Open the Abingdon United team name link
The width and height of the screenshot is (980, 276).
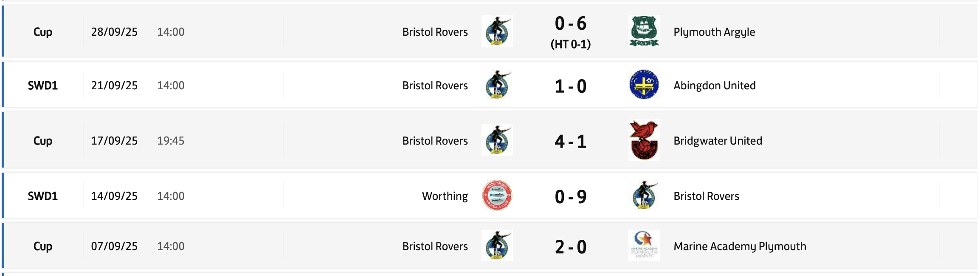pos(714,85)
